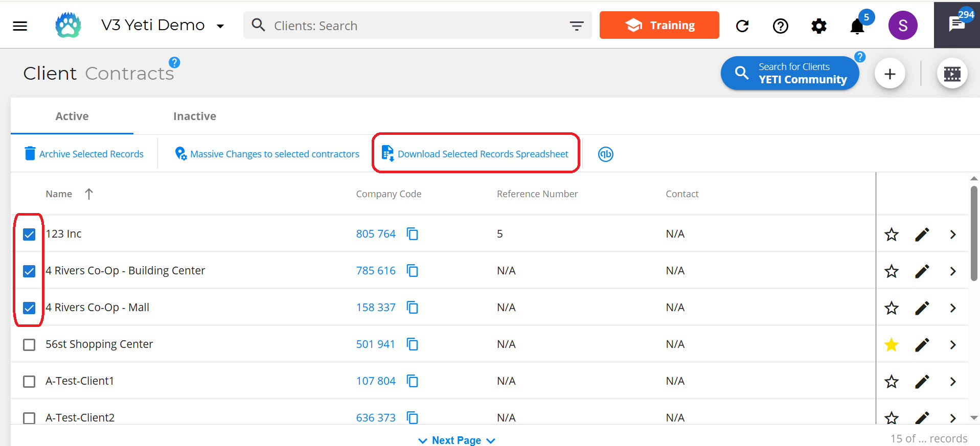
Task: Click the QuickBooks icon
Action: [605, 154]
